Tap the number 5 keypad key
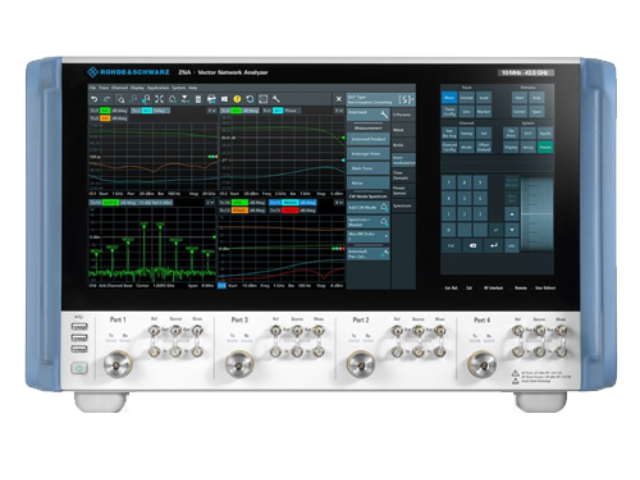 [x=464, y=199]
